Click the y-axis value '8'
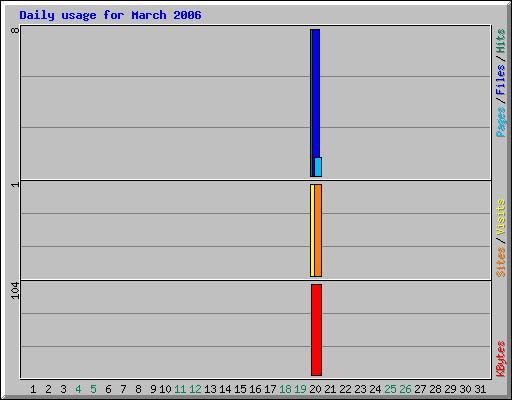Screen dimensions: 512x400 pyautogui.click(x=15, y=31)
